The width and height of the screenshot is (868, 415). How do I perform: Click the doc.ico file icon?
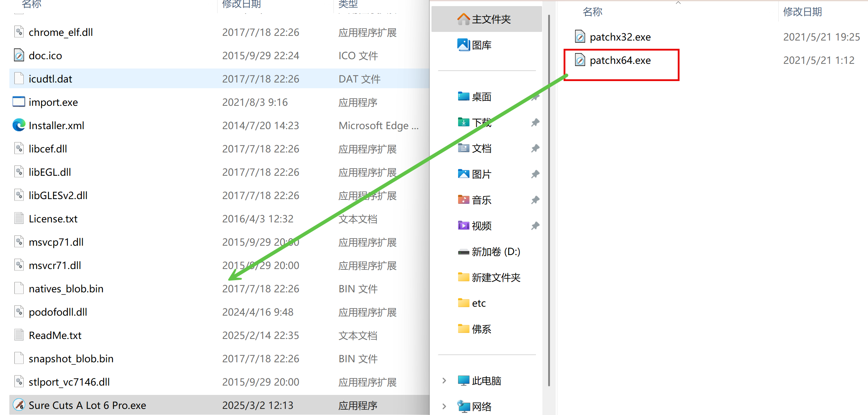[x=19, y=56]
